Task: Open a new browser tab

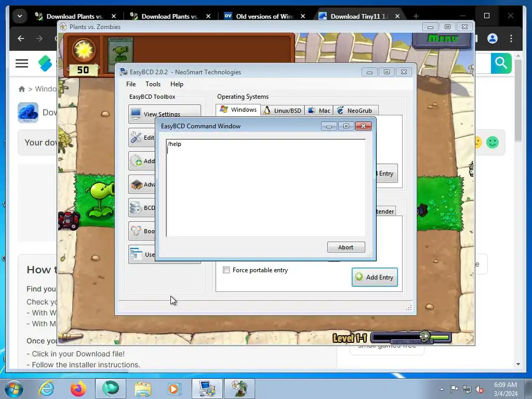Action: tap(416, 16)
